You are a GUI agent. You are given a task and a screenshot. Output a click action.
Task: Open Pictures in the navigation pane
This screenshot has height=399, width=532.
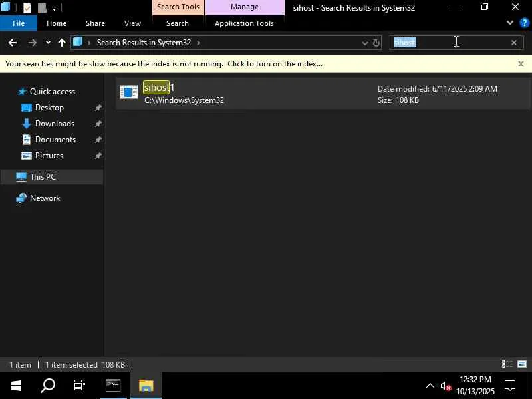click(49, 156)
